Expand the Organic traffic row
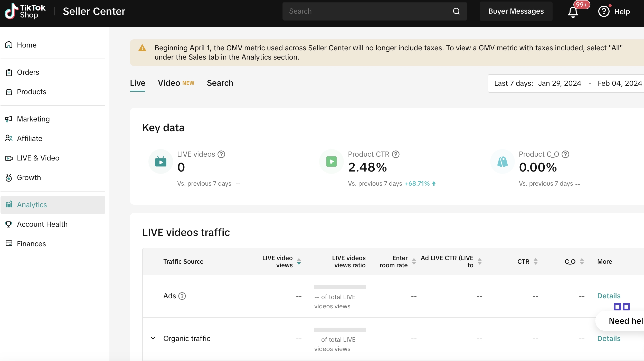The height and width of the screenshot is (361, 644). 153,338
